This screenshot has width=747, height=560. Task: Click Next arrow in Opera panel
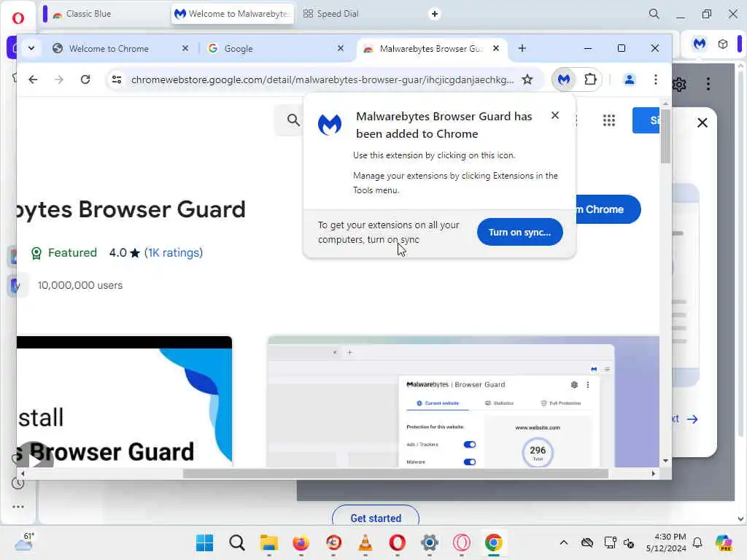[692, 419]
